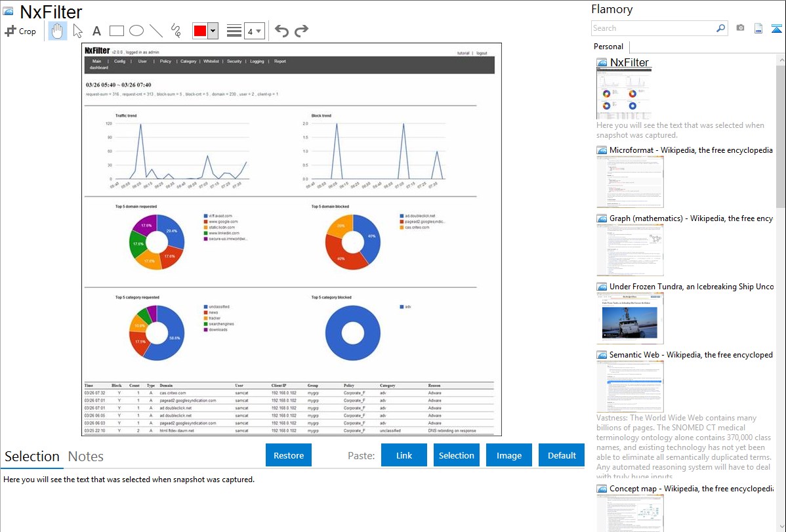
Task: Select the freehand scribble tool
Action: [x=176, y=31]
